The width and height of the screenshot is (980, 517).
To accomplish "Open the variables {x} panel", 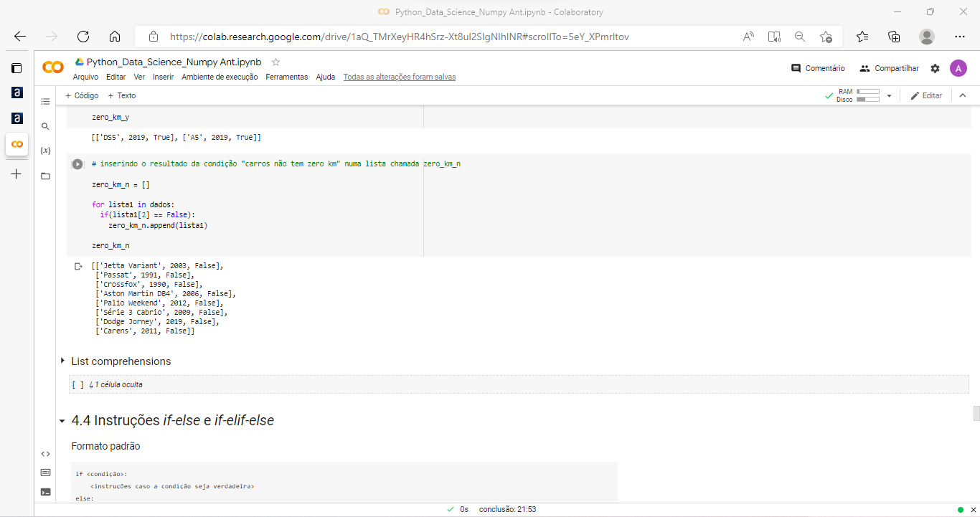I will tap(45, 151).
